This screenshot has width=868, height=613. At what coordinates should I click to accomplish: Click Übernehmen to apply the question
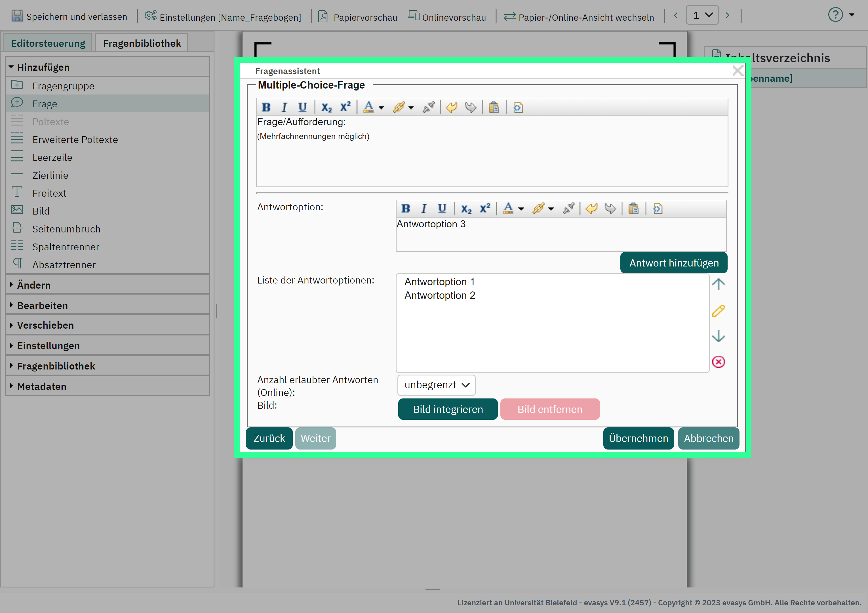(x=638, y=438)
